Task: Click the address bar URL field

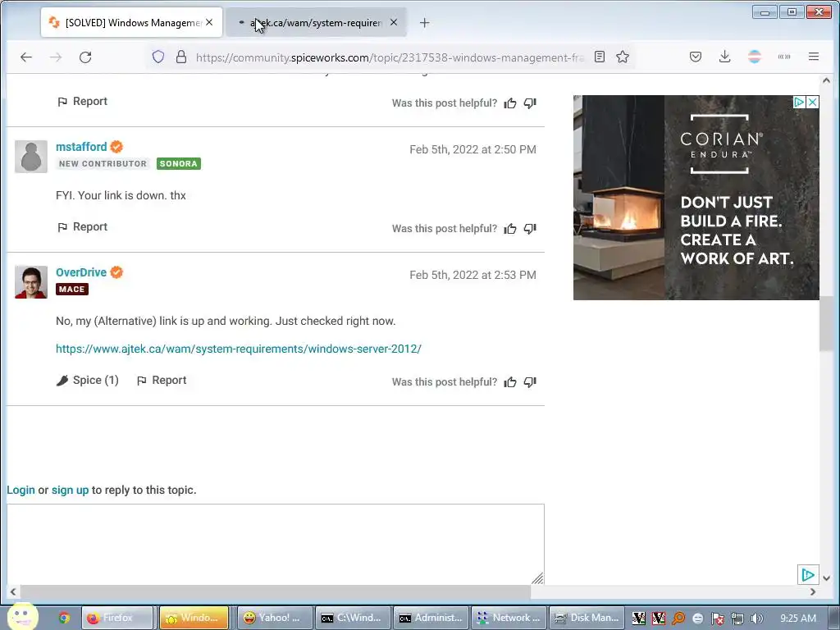Action: tap(390, 57)
